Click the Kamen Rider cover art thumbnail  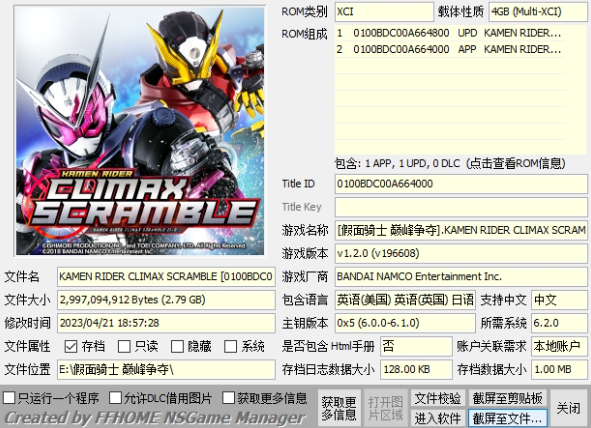pos(140,131)
